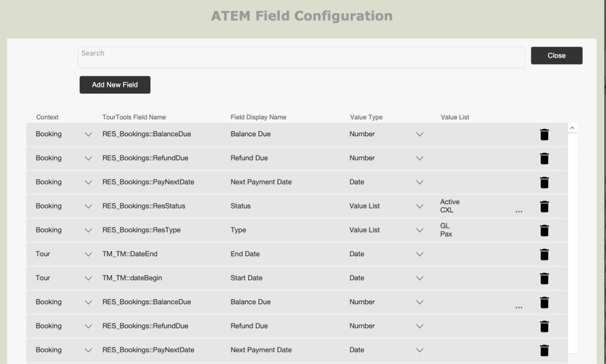606x364 pixels.
Task: Open the Value Type dropdown for the first Balance Due
Action: pyautogui.click(x=419, y=134)
